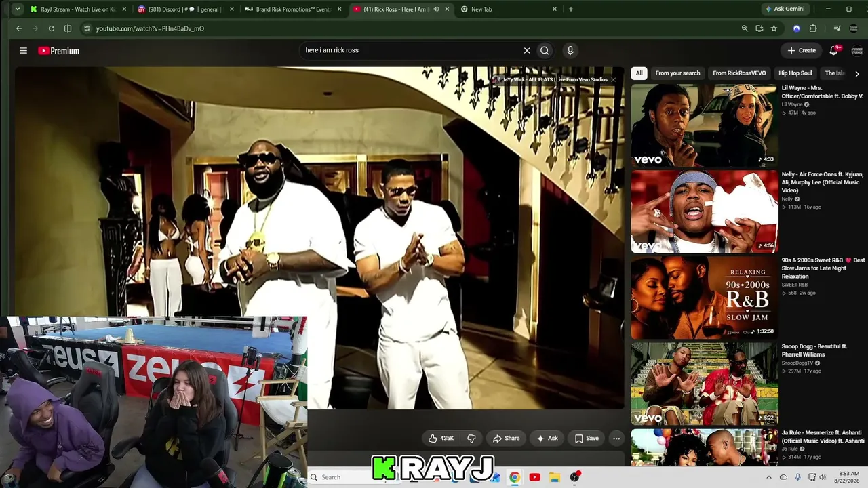This screenshot has height=488, width=868.
Task: Open YouTube notifications bell
Action: coord(834,50)
